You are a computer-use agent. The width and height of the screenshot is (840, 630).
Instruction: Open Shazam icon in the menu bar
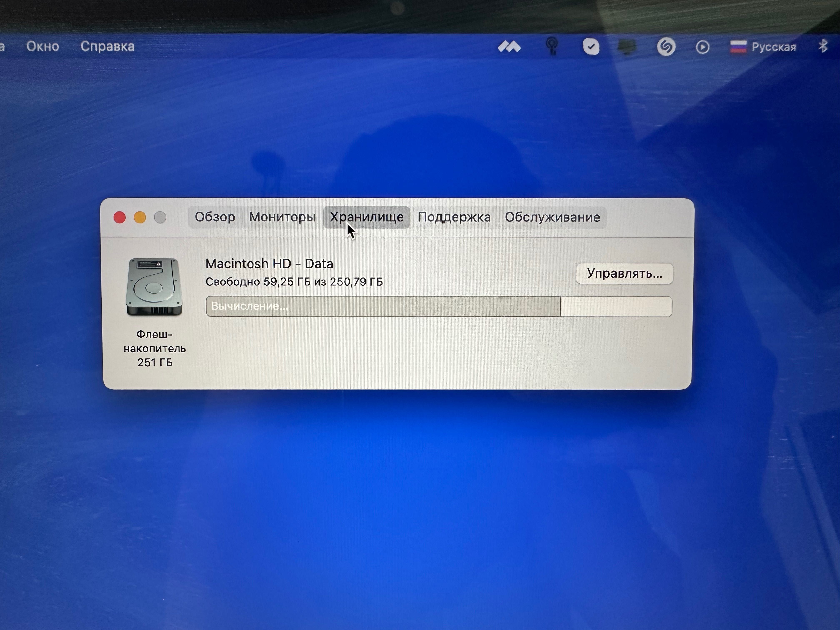666,47
